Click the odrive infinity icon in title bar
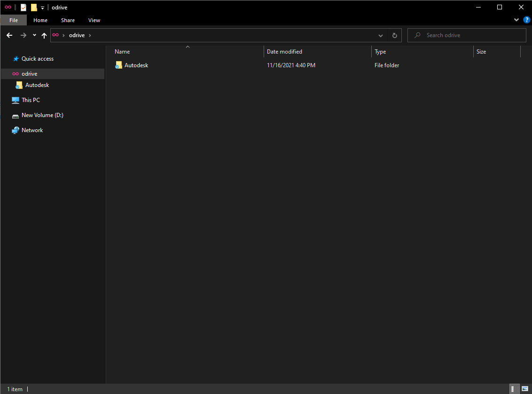Image resolution: width=532 pixels, height=394 pixels. (8, 7)
